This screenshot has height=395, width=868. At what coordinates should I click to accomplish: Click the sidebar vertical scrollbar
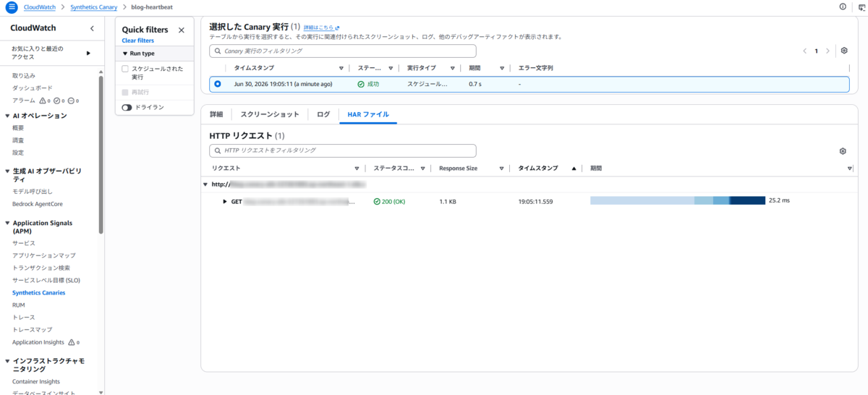tap(101, 154)
